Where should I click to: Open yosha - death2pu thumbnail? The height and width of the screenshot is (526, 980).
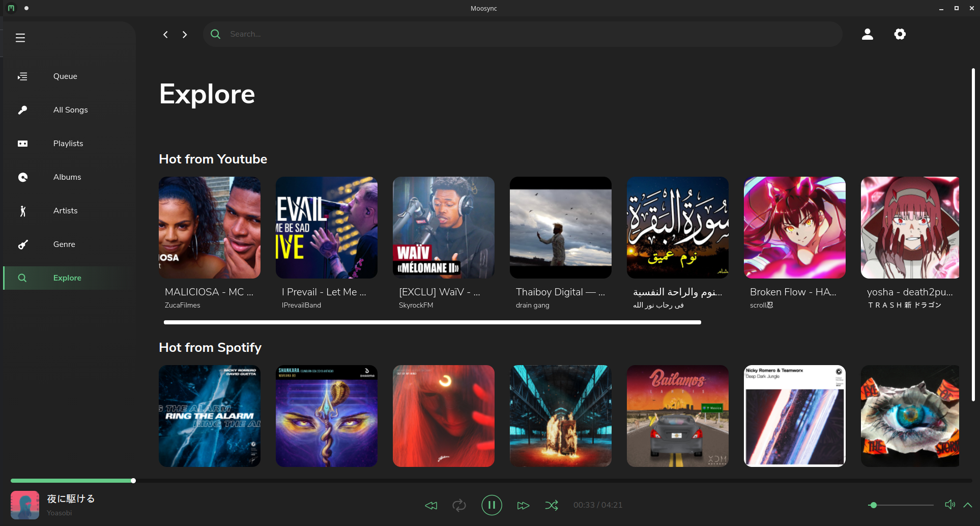pos(910,228)
